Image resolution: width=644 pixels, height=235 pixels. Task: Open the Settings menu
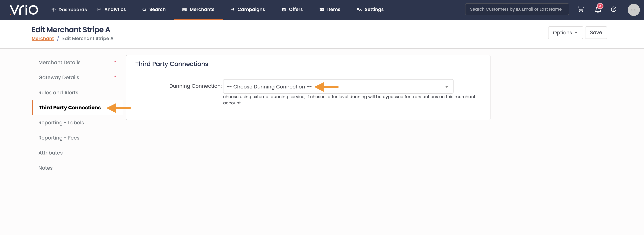370,9
